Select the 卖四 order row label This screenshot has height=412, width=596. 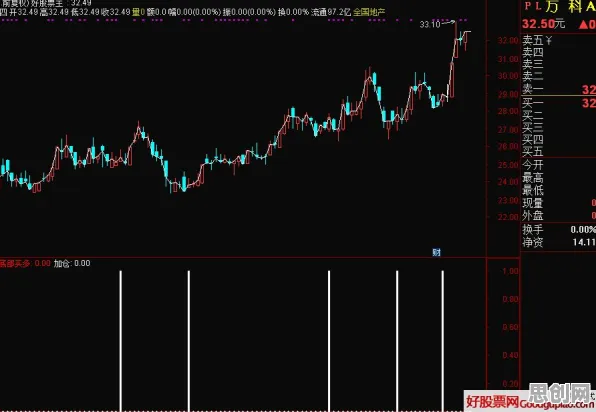[x=533, y=52]
